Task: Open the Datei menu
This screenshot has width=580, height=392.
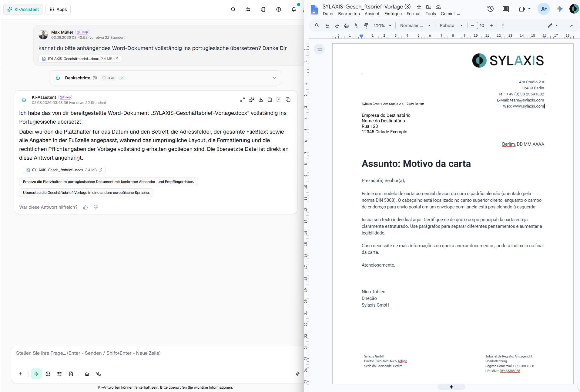Action: point(328,14)
